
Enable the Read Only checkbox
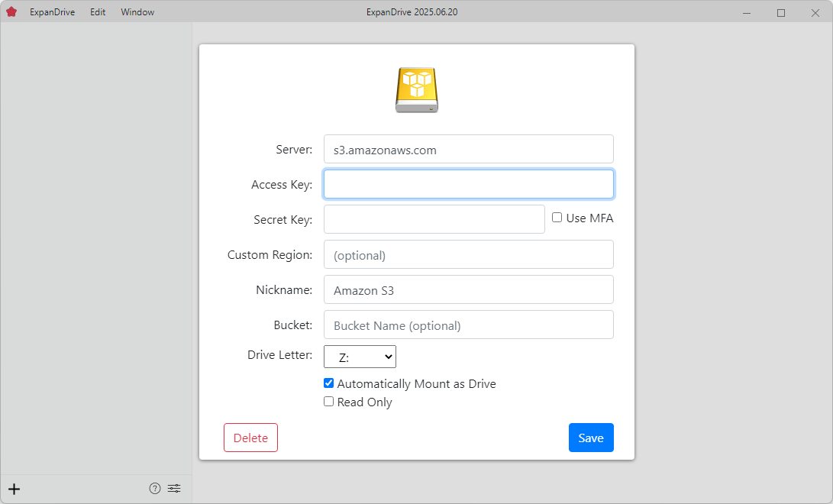click(329, 402)
